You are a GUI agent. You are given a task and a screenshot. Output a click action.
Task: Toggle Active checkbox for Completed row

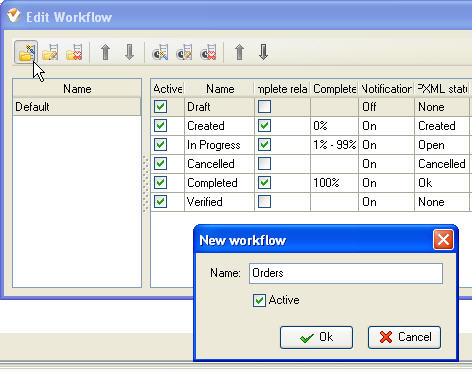(160, 183)
